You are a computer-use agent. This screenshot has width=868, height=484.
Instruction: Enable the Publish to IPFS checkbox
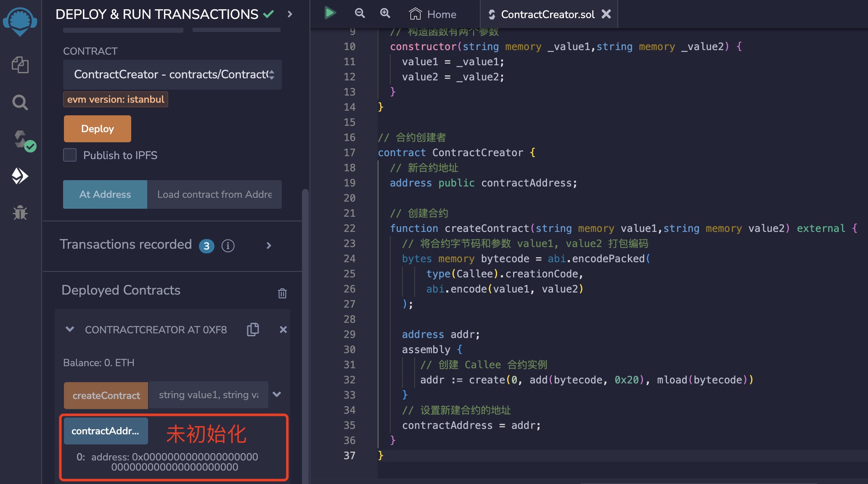(x=70, y=155)
